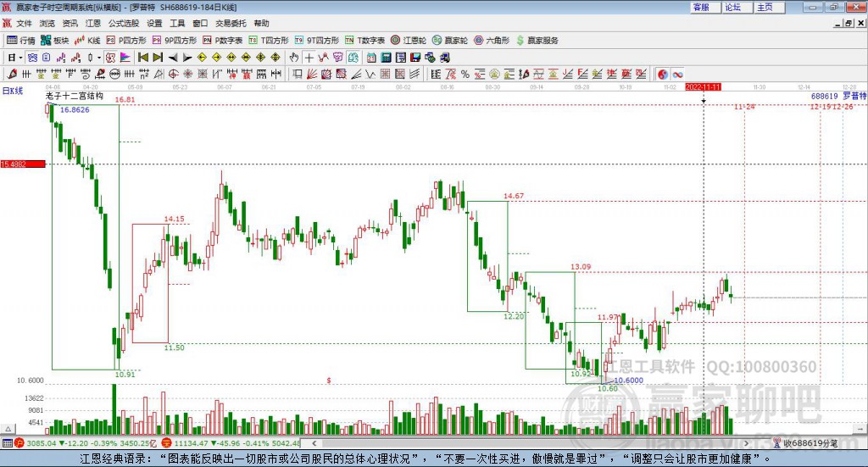Open the calculator icon
The image size is (868, 467).
387,58
